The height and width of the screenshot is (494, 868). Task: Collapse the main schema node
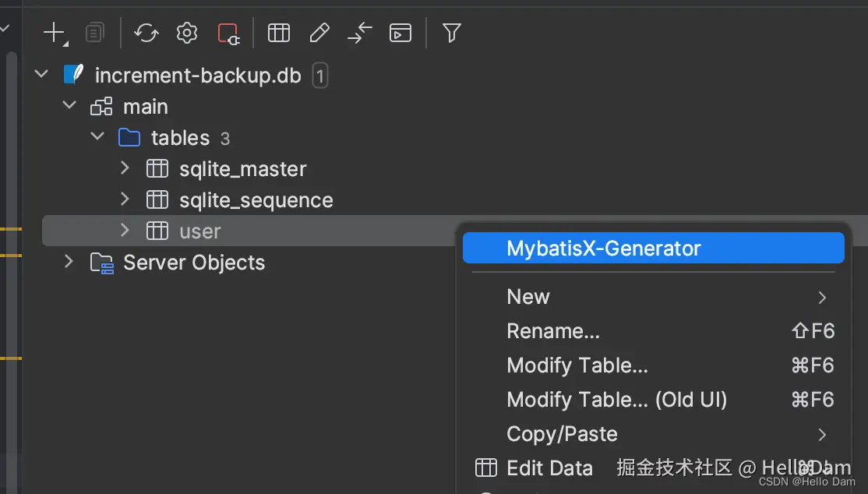coord(69,106)
